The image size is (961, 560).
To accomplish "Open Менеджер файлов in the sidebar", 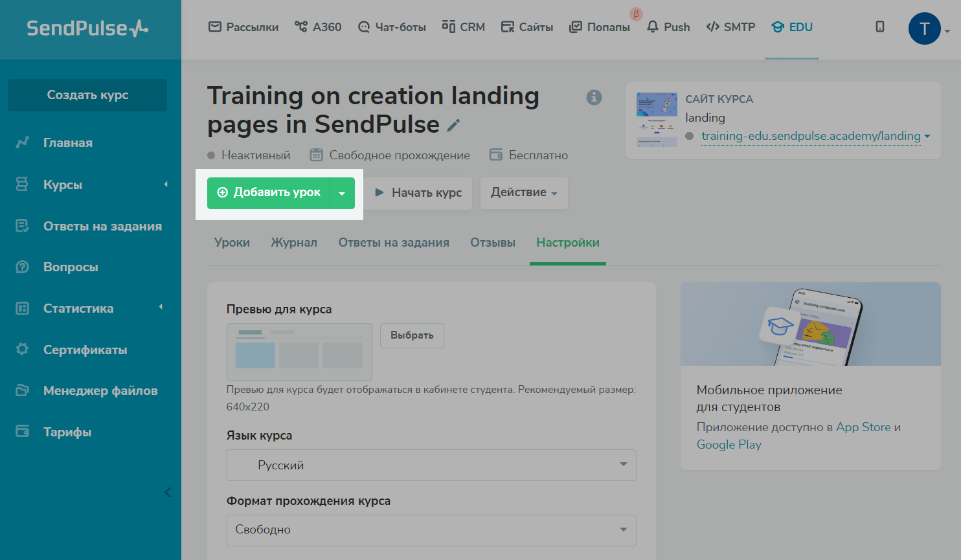I will pyautogui.click(x=100, y=390).
